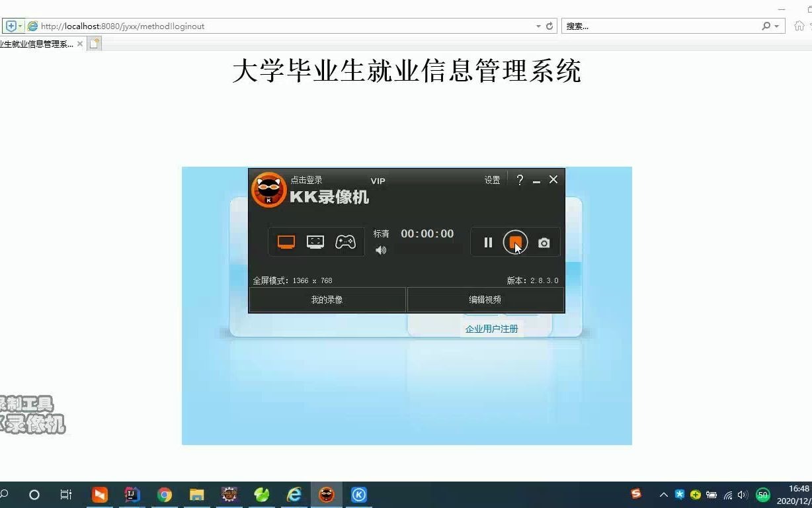Open the address bar history dropdown
The image size is (812, 508).
pos(538,26)
